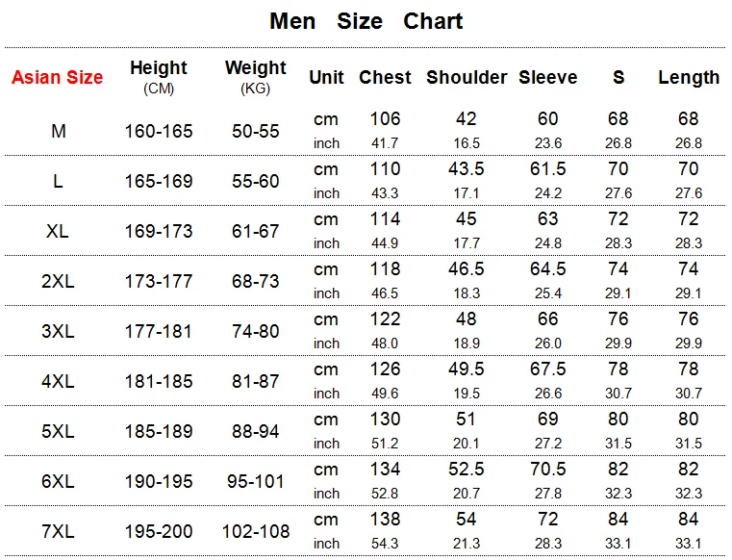Image resolution: width=732 pixels, height=560 pixels.
Task: Select the XL size row label
Action: tap(58, 231)
